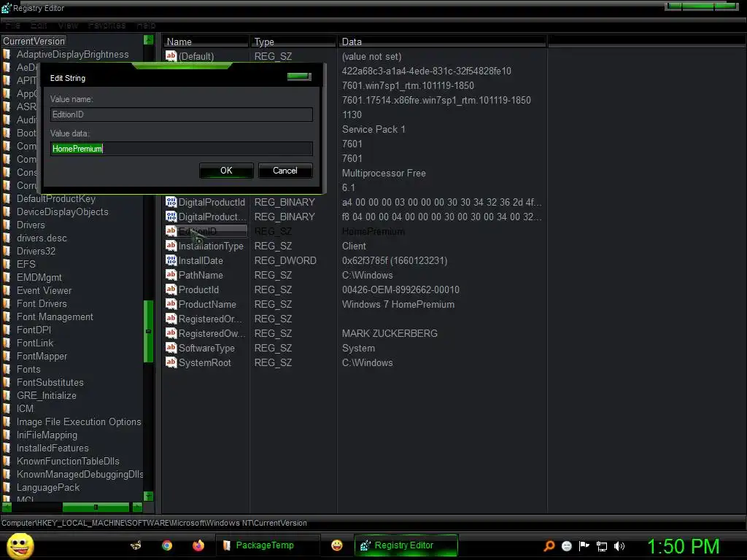The width and height of the screenshot is (747, 560).
Task: Select the Image File Execution Options key
Action: click(79, 421)
